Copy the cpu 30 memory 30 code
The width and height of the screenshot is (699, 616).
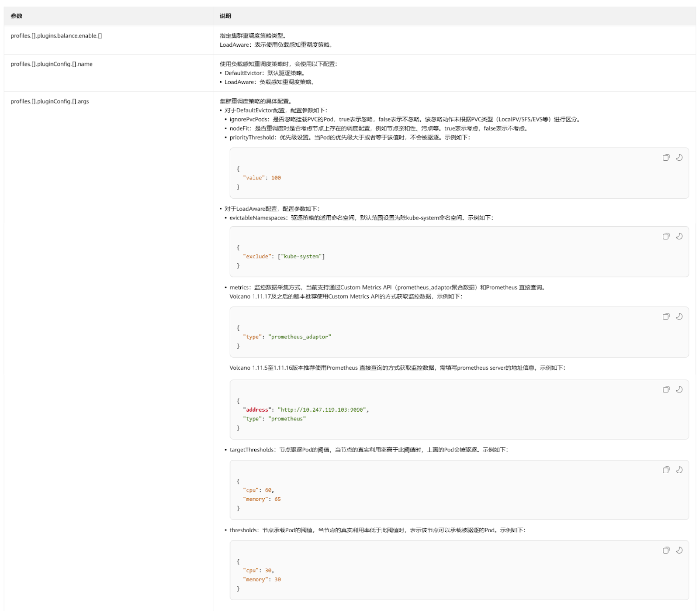coord(665,550)
